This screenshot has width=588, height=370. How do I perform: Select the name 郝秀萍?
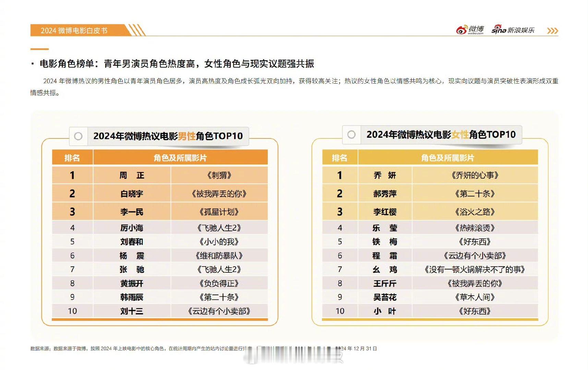[x=385, y=194]
